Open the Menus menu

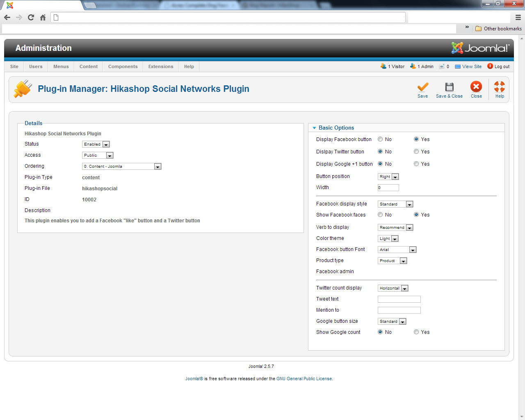pyautogui.click(x=61, y=66)
